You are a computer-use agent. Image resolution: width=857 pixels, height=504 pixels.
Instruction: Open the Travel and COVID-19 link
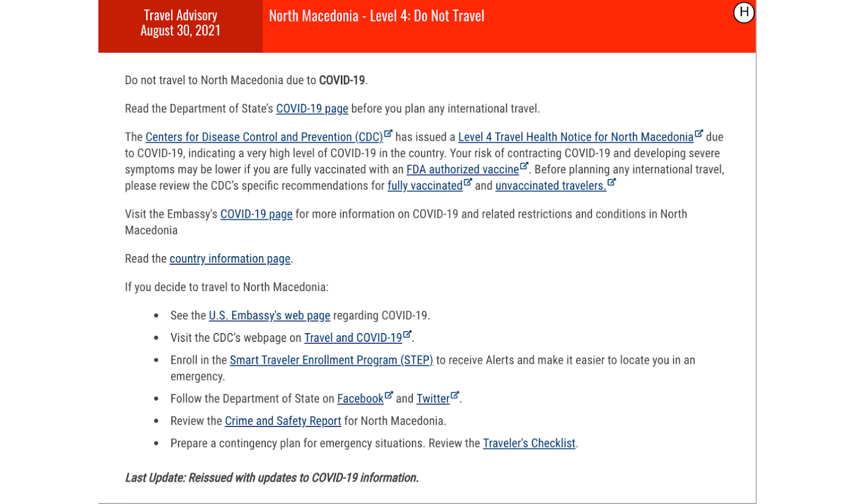pos(353,338)
